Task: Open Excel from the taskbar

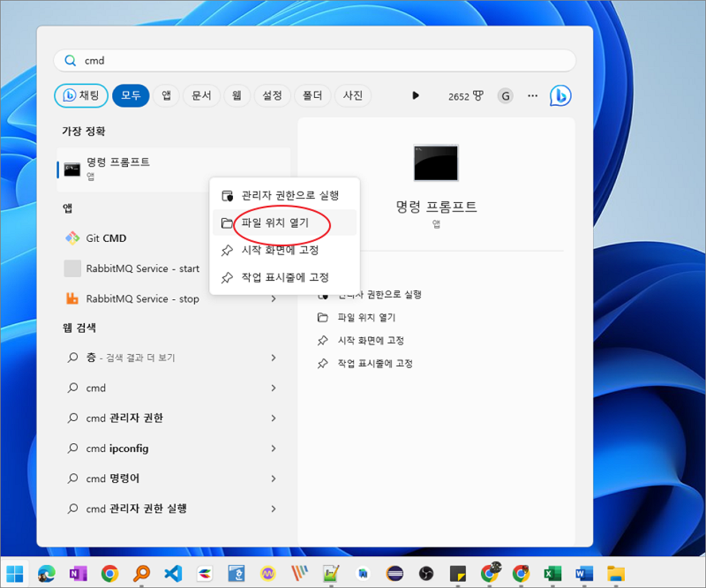Action: [x=552, y=574]
